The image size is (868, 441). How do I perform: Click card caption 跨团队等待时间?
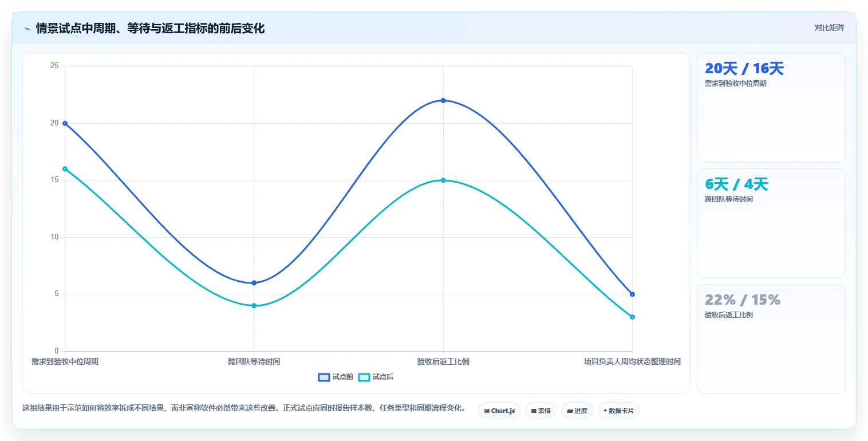click(728, 199)
